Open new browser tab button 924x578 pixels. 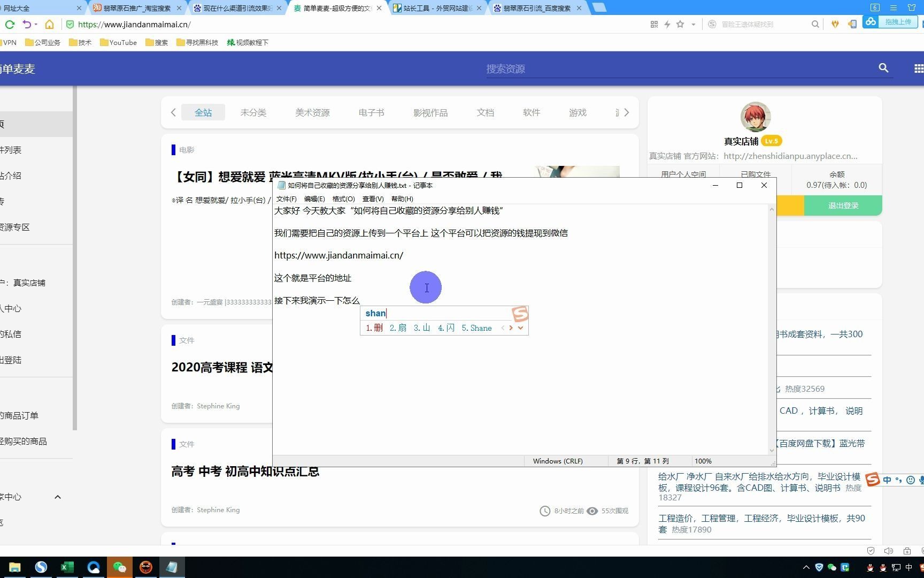[x=599, y=7]
